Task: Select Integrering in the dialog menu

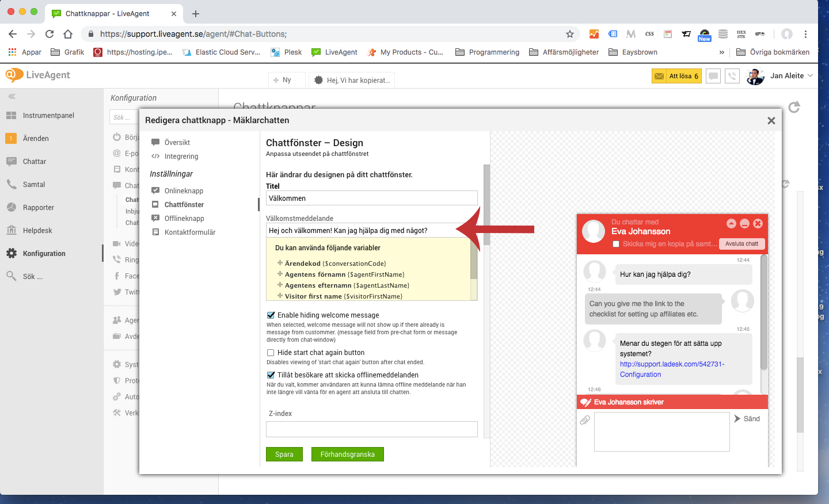Action: 181,156
